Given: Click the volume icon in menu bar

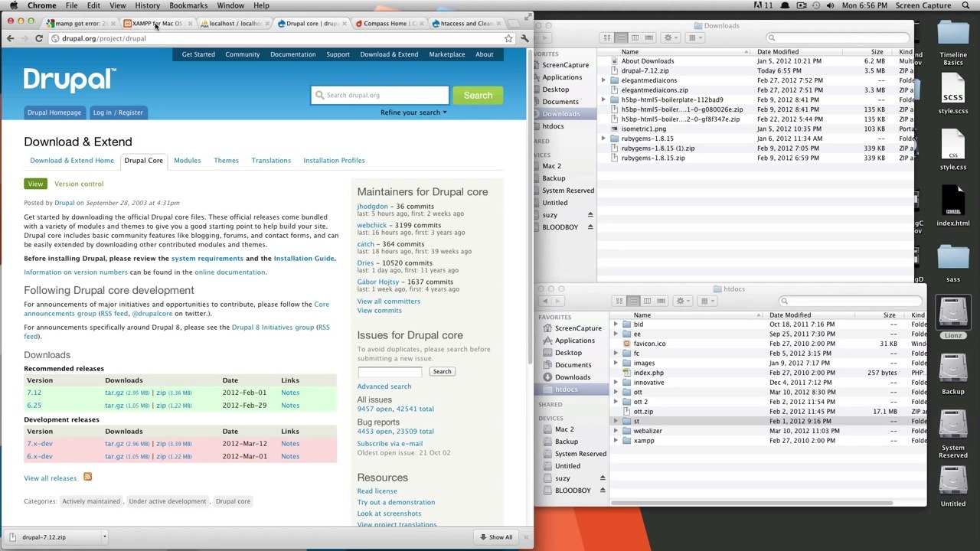Looking at the screenshot, I should [830, 5].
